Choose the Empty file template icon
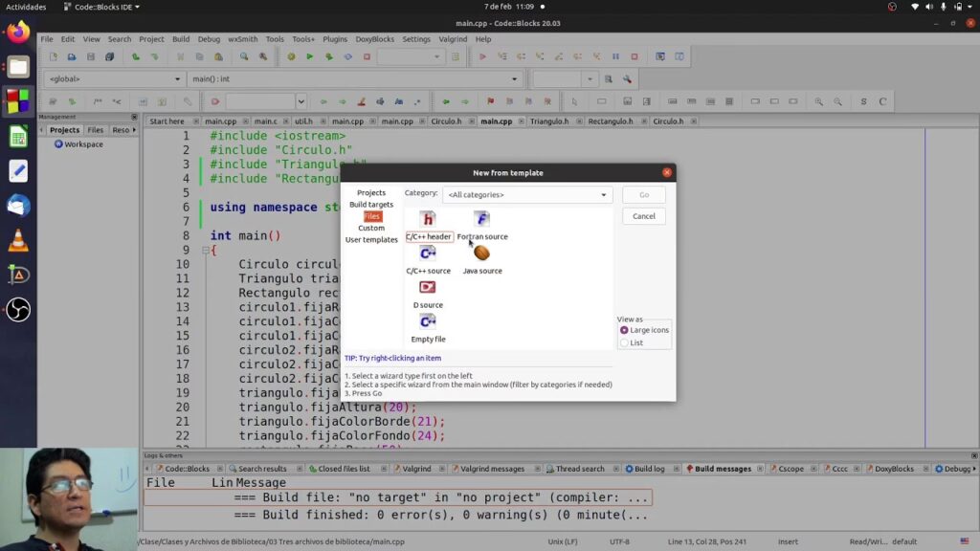Screen dimensions: 980x551 (428, 322)
